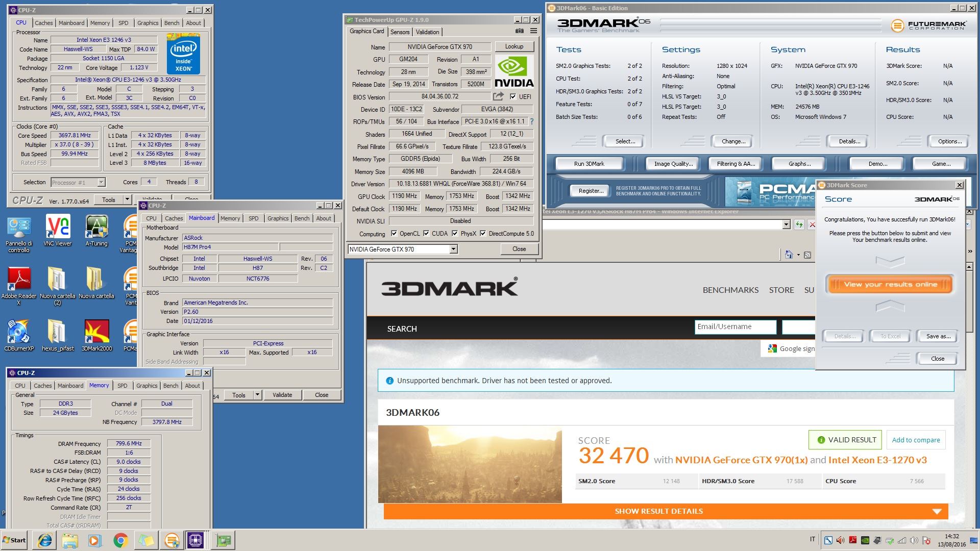Click GPU-Z BIOS share/export icon
This screenshot has width=980, height=551.
[499, 96]
